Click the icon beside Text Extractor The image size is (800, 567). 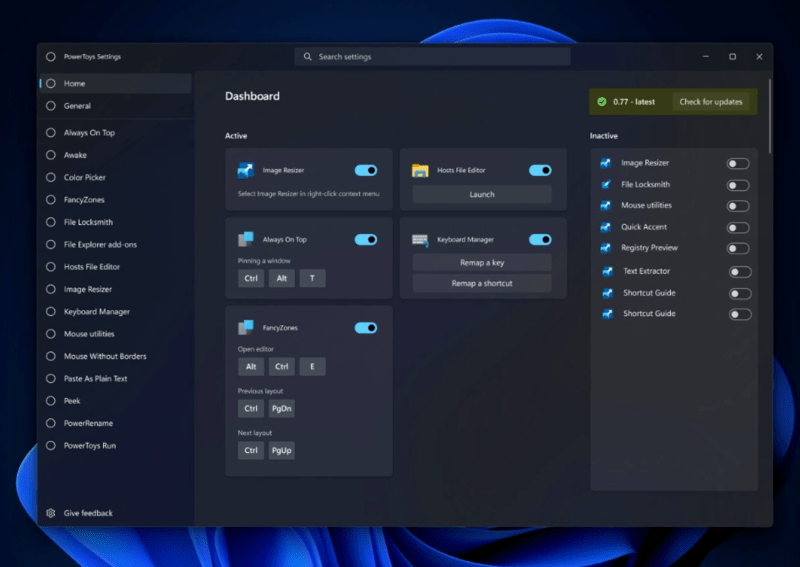tap(608, 272)
